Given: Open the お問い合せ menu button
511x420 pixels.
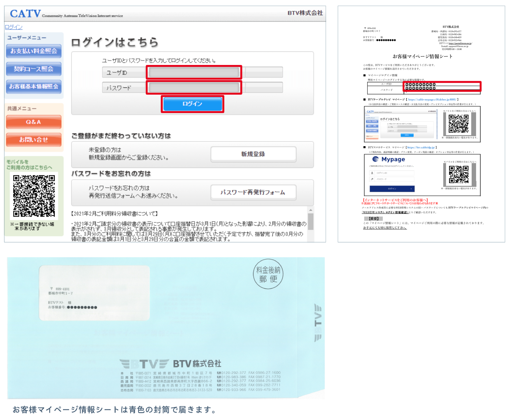Looking at the screenshot, I should point(34,140).
